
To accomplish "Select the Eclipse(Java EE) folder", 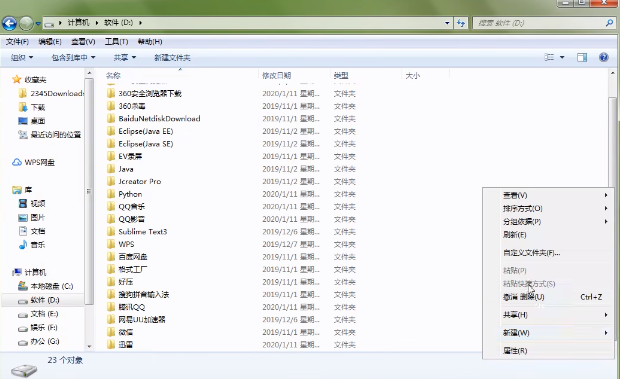I will tap(140, 131).
